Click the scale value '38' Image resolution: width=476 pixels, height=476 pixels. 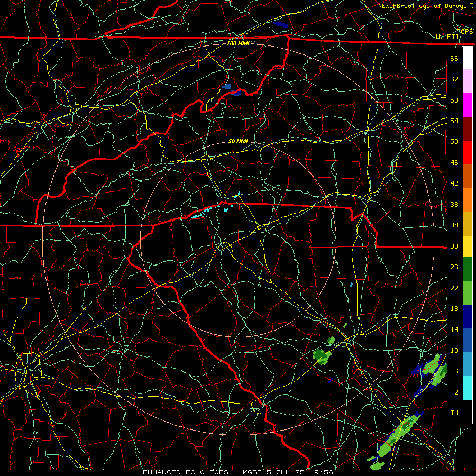point(454,204)
